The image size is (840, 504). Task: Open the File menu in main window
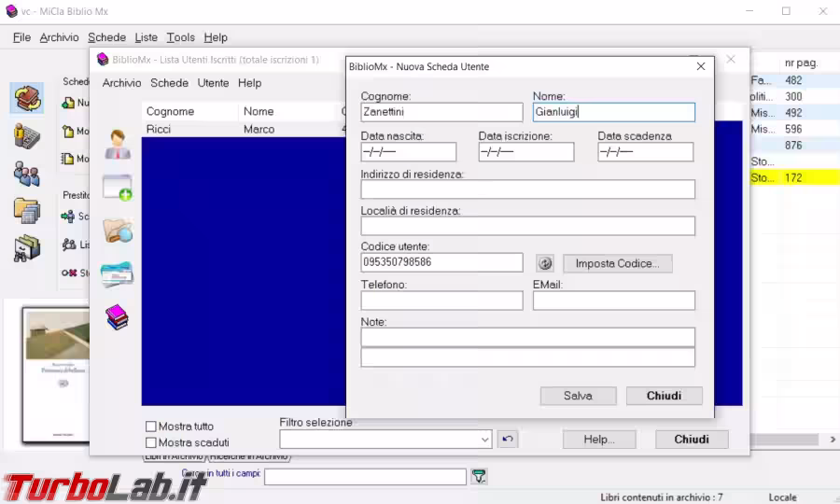pos(22,37)
